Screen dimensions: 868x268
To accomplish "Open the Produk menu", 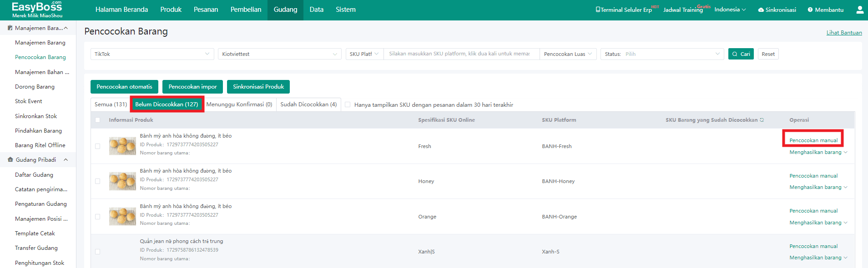I will [x=171, y=10].
